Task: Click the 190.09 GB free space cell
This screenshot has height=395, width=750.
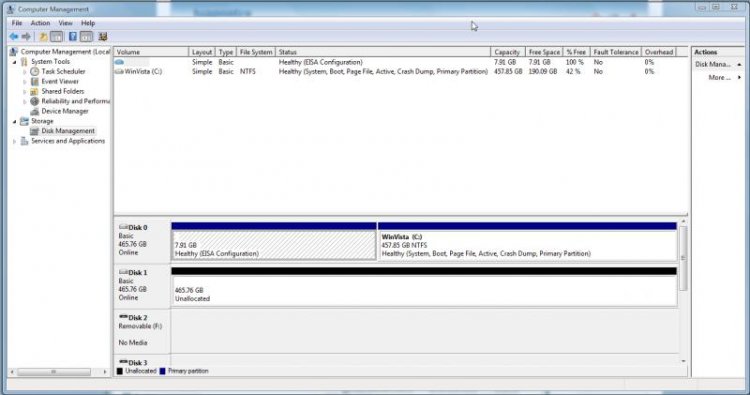Action: [x=543, y=72]
